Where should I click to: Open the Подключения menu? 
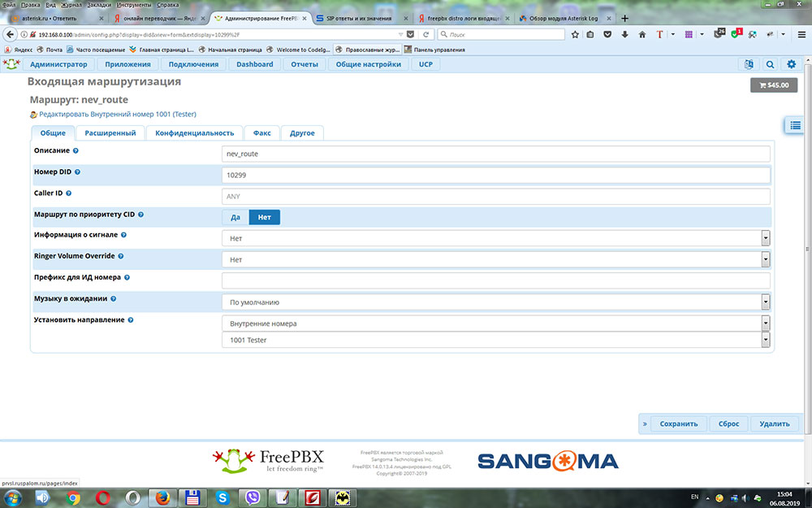[193, 64]
